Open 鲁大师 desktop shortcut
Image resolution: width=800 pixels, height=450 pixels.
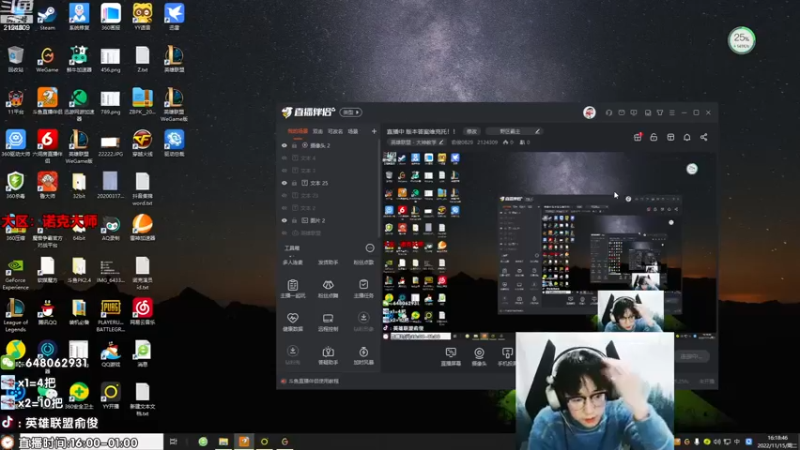[47, 185]
